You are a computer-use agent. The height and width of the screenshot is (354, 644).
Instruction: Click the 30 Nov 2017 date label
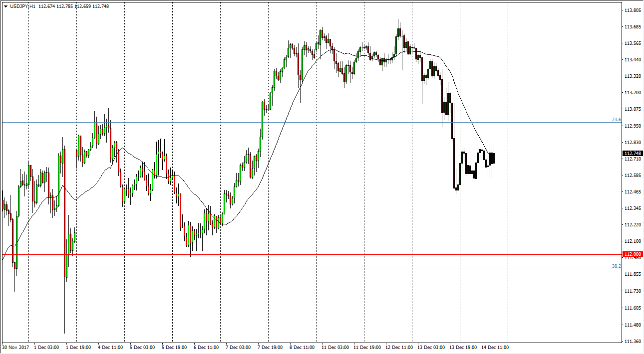(x=16, y=347)
